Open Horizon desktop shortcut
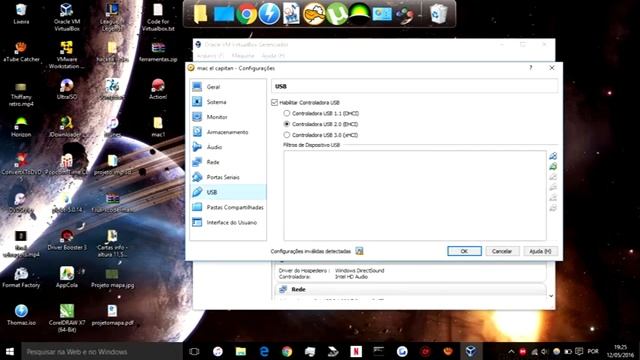 (x=21, y=127)
